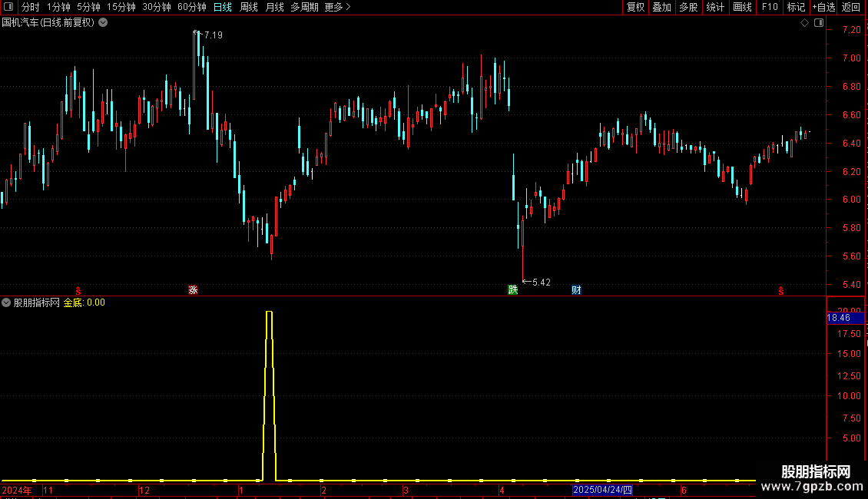Click the 18.46 indicator axis value

click(839, 318)
